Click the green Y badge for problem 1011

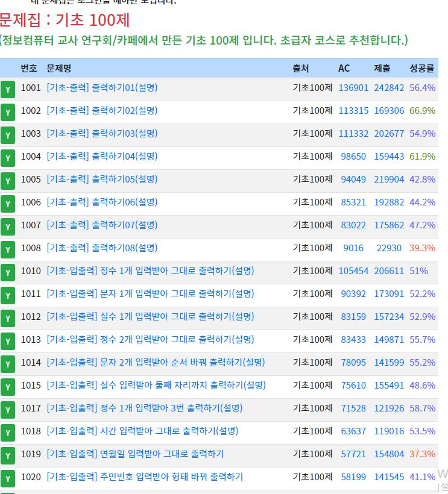point(8,296)
